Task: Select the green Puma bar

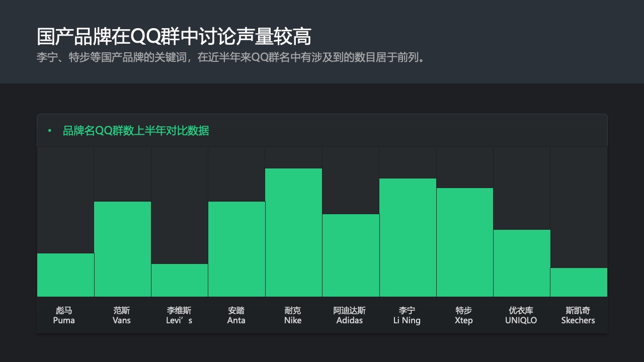Action: [x=65, y=275]
